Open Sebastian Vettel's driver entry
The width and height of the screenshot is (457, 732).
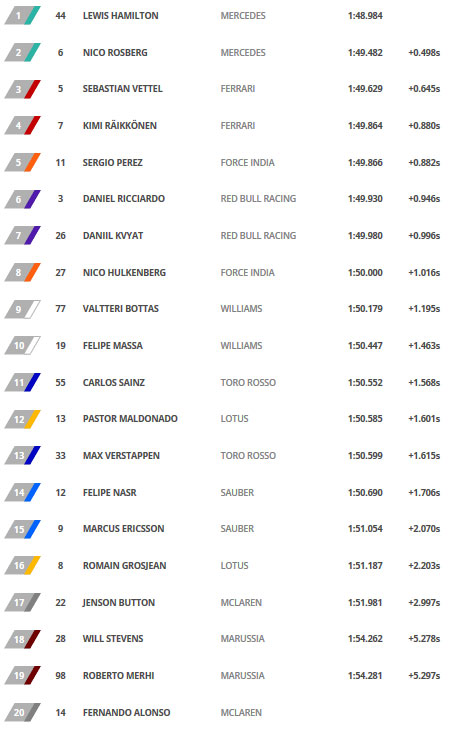[x=123, y=89]
